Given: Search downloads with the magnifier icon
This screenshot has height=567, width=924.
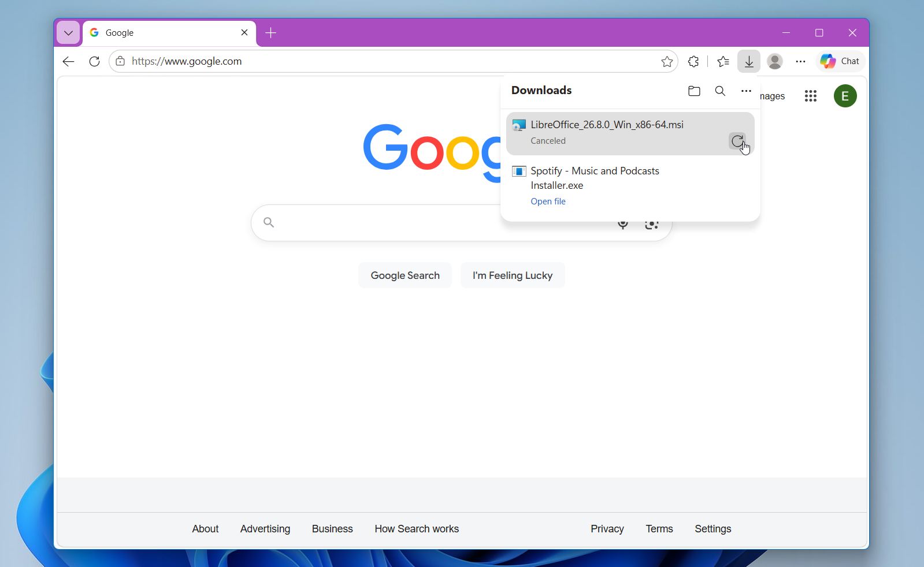Looking at the screenshot, I should [720, 91].
